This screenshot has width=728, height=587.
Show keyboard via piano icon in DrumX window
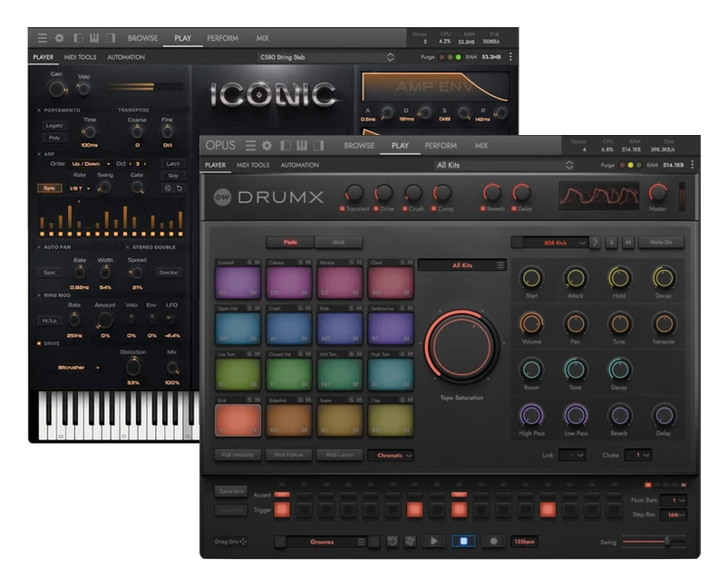tap(302, 146)
